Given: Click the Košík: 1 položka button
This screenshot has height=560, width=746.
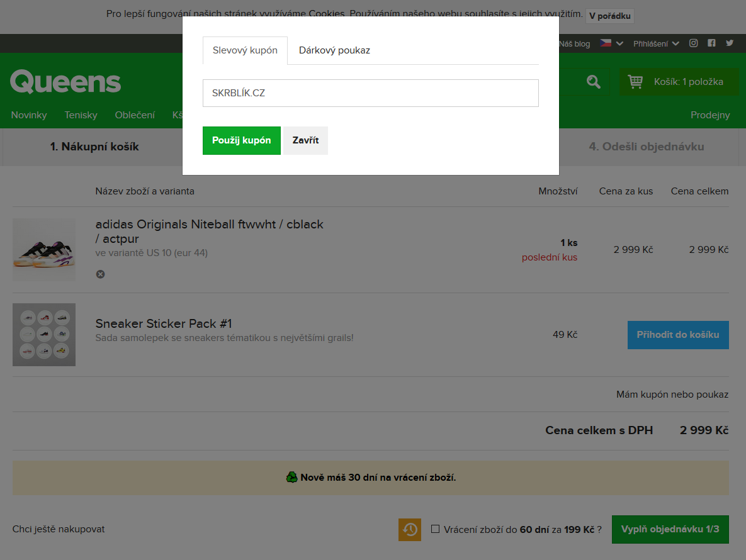Looking at the screenshot, I should pyautogui.click(x=679, y=82).
